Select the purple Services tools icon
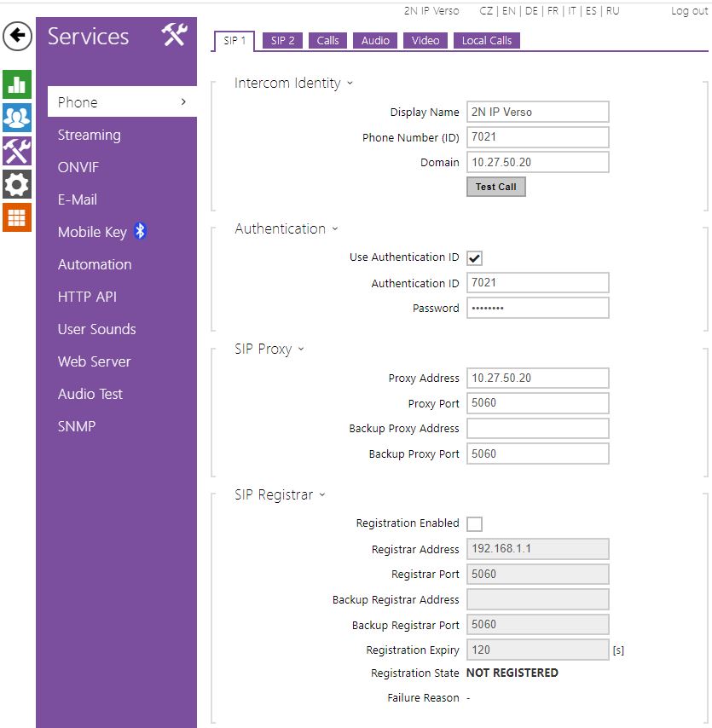Viewport: 712px width, 728px height. (17, 150)
